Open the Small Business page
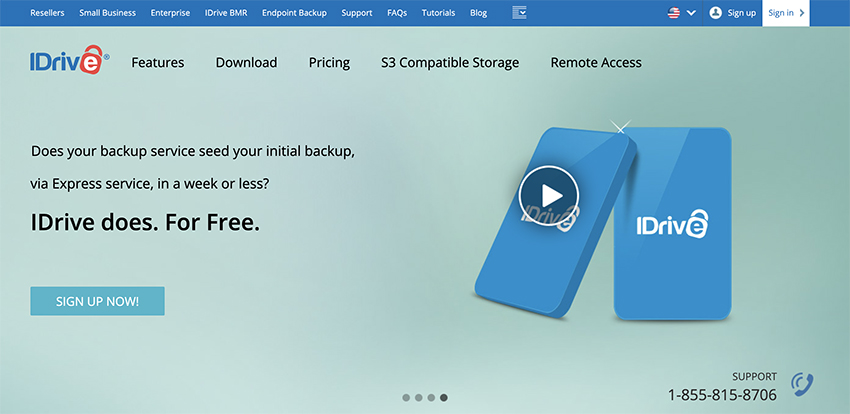This screenshot has width=850, height=414. click(107, 13)
